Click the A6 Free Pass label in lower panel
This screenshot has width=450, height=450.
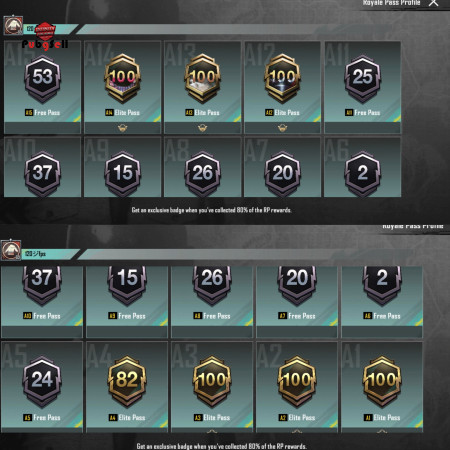pyautogui.click(x=382, y=316)
